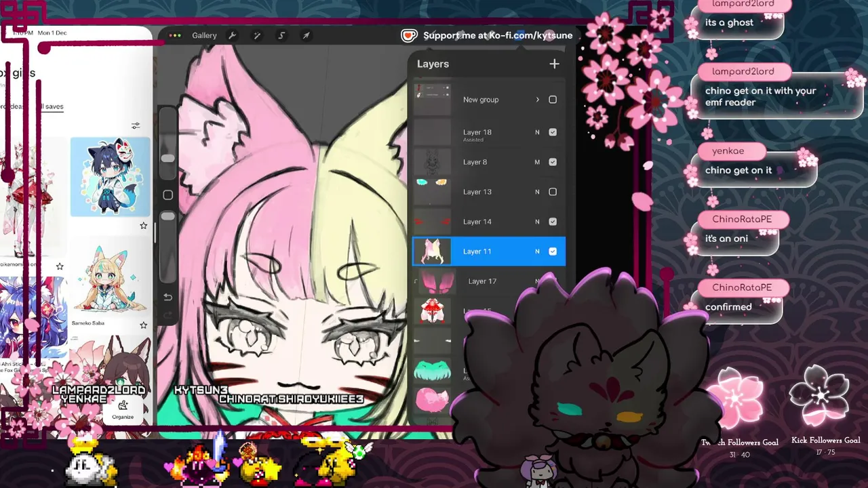
Task: Favorite the Sameko Saba pin star
Action: 143,325
